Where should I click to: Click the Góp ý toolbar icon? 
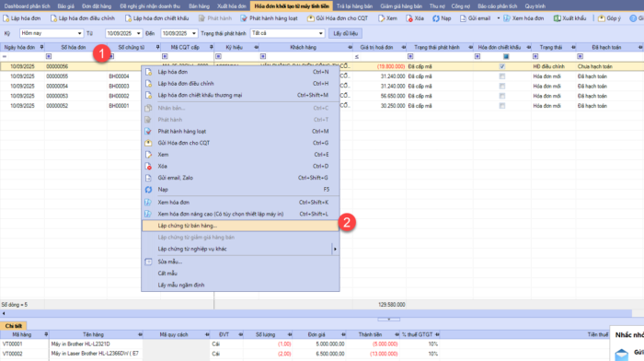[x=602, y=18]
